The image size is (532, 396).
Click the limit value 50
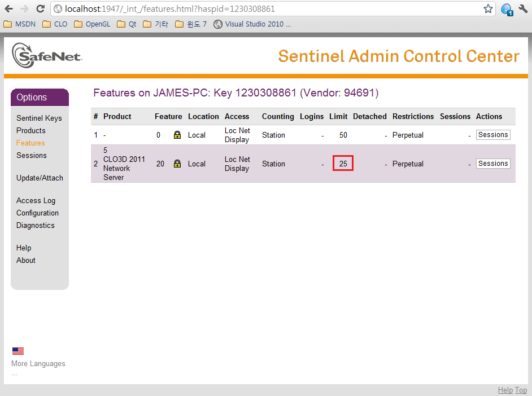pyautogui.click(x=343, y=135)
